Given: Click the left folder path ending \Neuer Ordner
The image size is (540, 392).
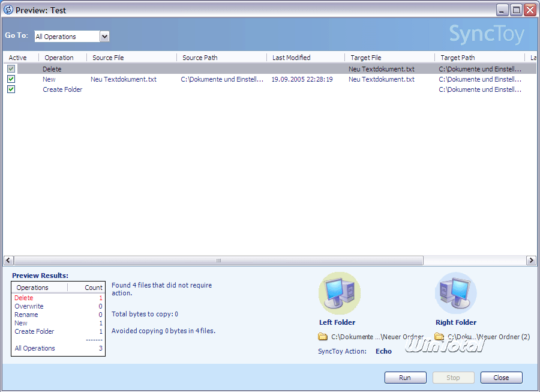Looking at the screenshot, I should click(x=377, y=337).
